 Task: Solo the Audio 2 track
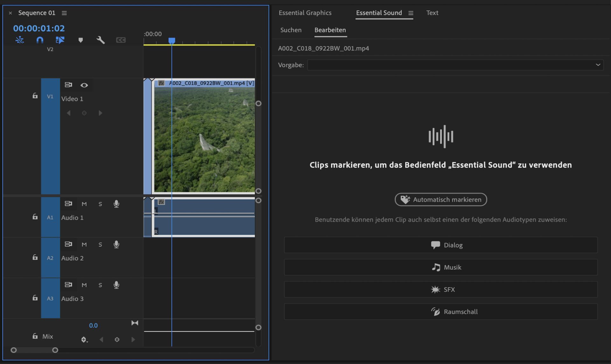pos(100,244)
